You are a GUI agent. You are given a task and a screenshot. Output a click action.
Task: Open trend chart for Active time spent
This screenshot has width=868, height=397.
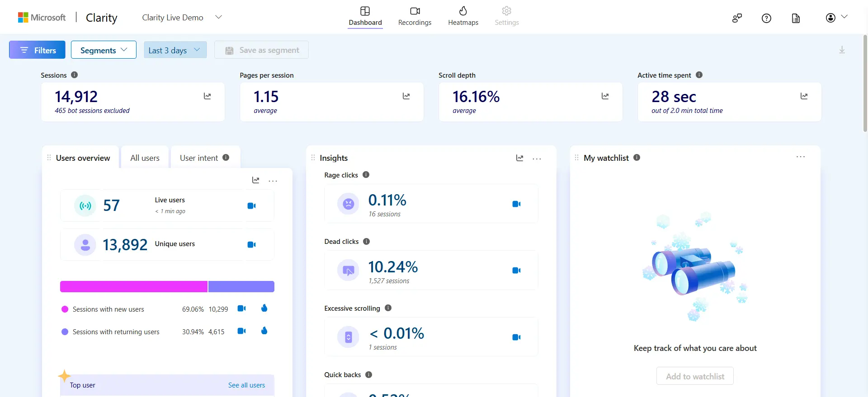pos(804,96)
